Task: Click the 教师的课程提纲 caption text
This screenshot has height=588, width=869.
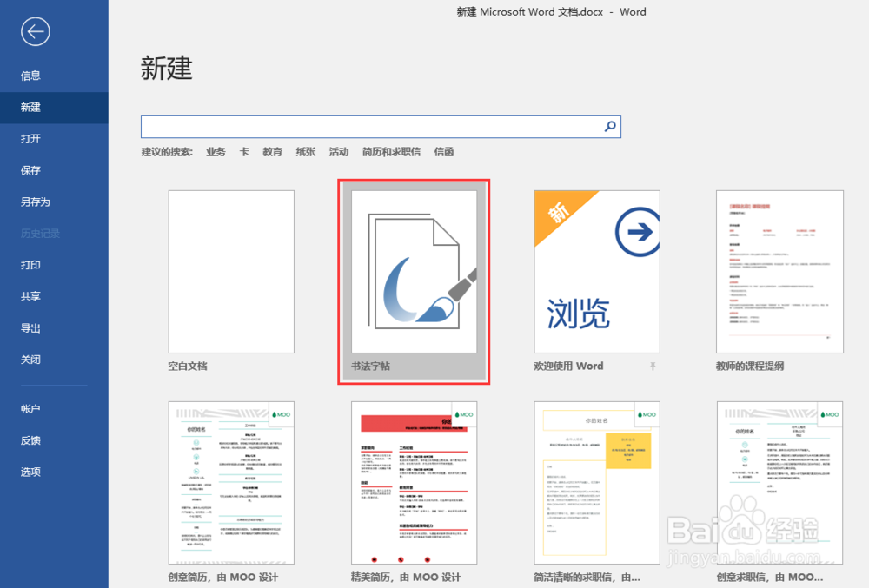Action: 750,366
